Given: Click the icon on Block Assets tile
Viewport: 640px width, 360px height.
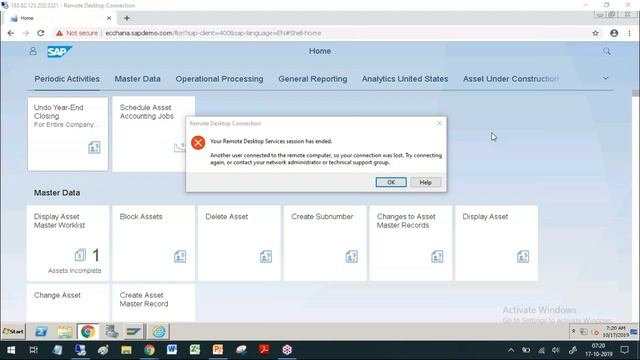Looking at the screenshot, I should click(180, 256).
